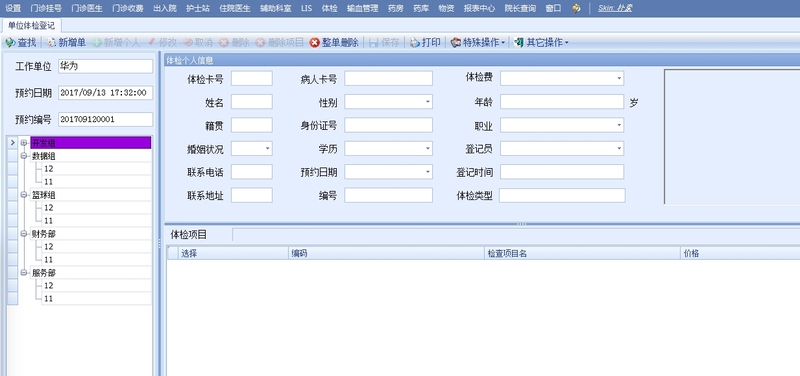Screen dimensions: 800x376
Task: Open the 出入院 menu
Action: pyautogui.click(x=165, y=9)
